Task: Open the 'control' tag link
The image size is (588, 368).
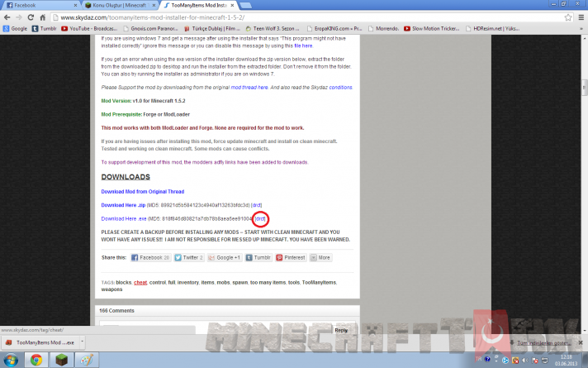Action: pyautogui.click(x=158, y=282)
